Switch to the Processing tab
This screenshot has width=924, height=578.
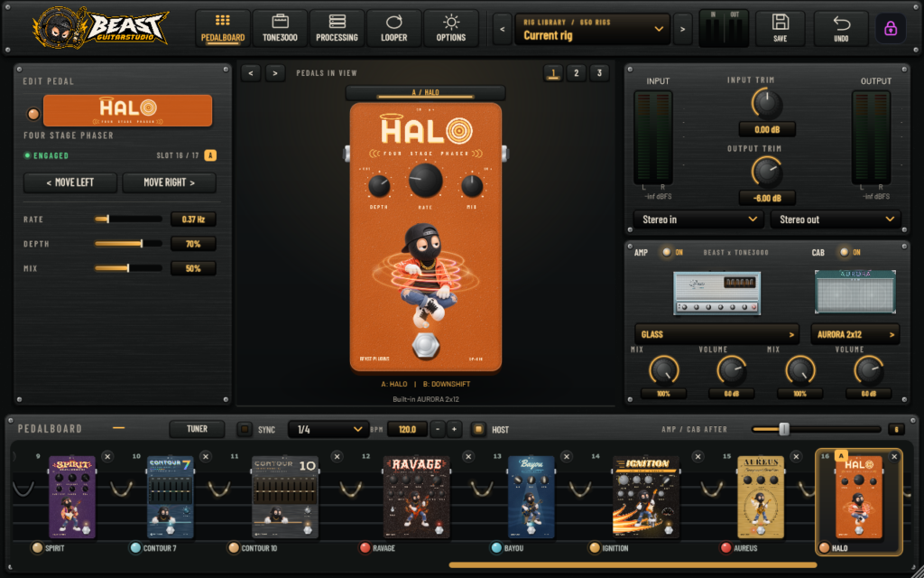point(337,28)
